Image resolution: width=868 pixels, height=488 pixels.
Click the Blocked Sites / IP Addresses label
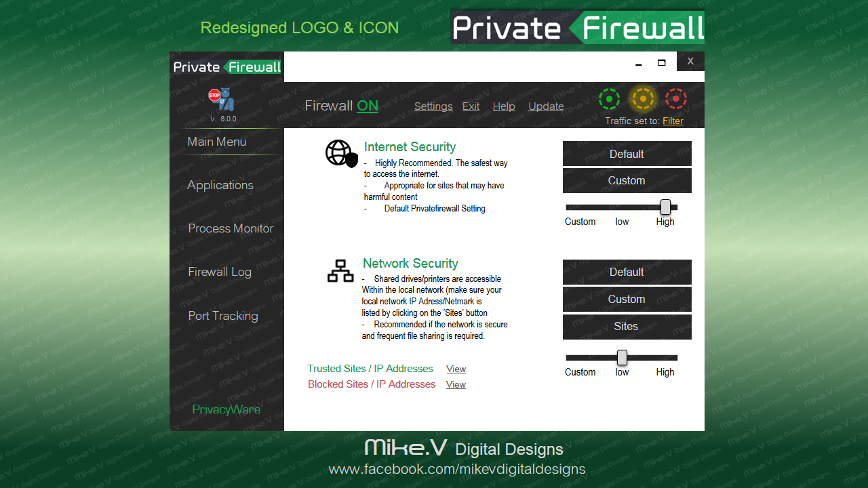(x=372, y=384)
